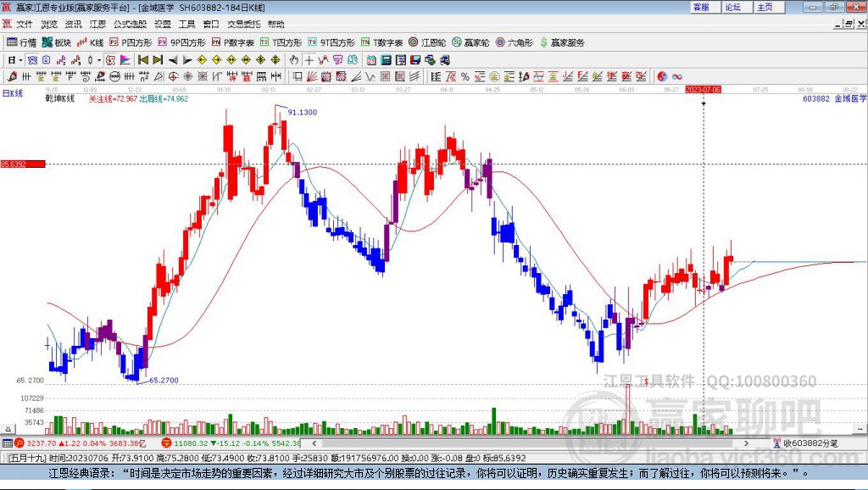Viewport: 868px width, 490px height.
Task: Open the 行情 quotes toolbar button
Action: [21, 42]
